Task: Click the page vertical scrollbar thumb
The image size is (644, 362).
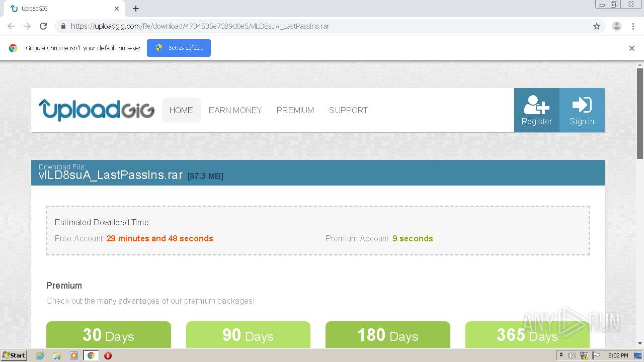Action: (x=640, y=114)
